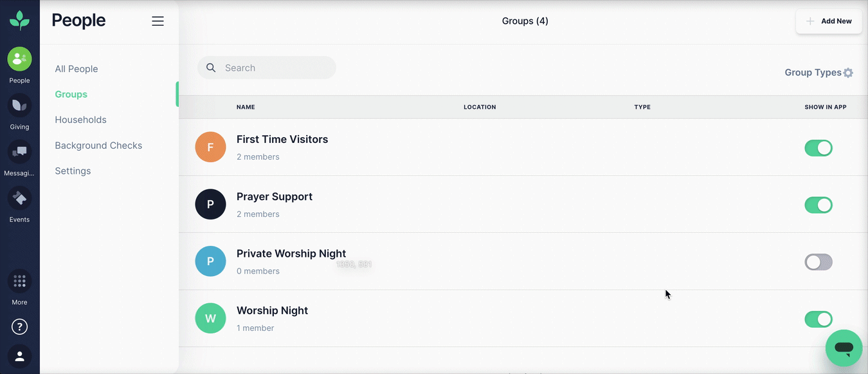Open the Messaging icon in sidebar

point(19,152)
